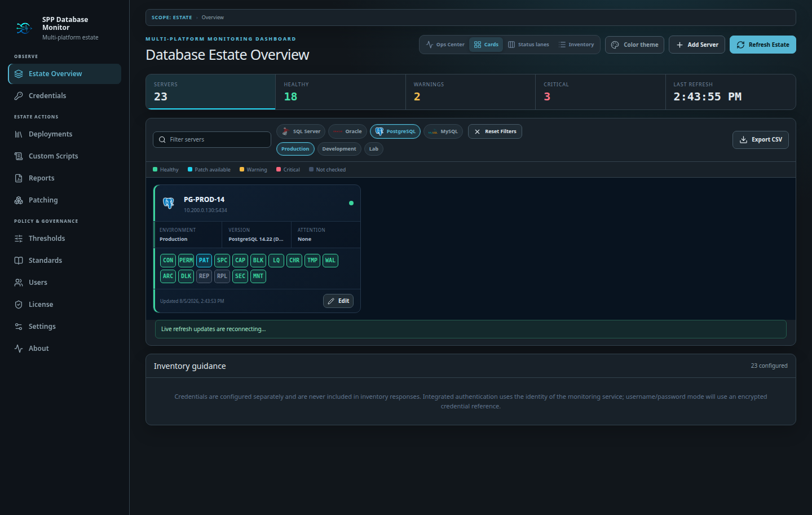Image resolution: width=812 pixels, height=515 pixels.
Task: Toggle the MySQL platform filter
Action: click(443, 131)
